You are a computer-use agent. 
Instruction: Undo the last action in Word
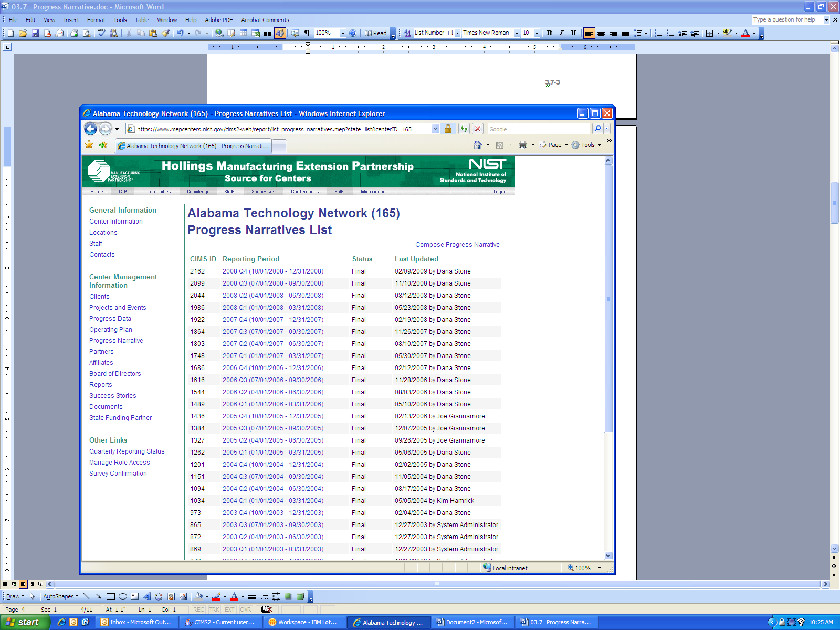click(180, 33)
